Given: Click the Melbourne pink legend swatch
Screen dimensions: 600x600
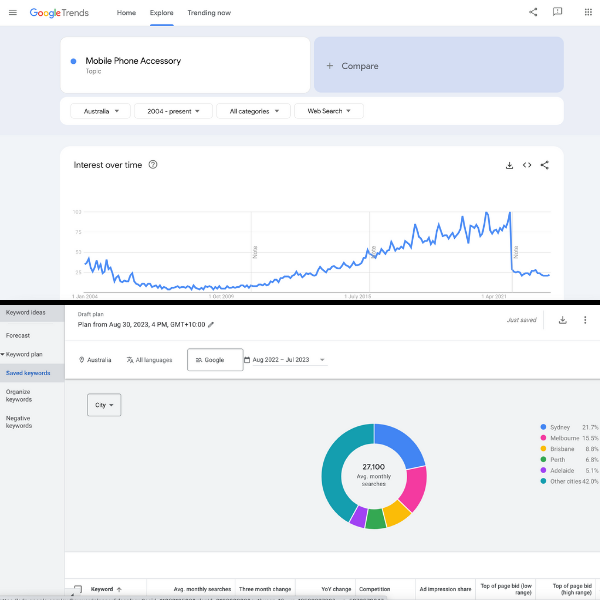Looking at the screenshot, I should 543,438.
